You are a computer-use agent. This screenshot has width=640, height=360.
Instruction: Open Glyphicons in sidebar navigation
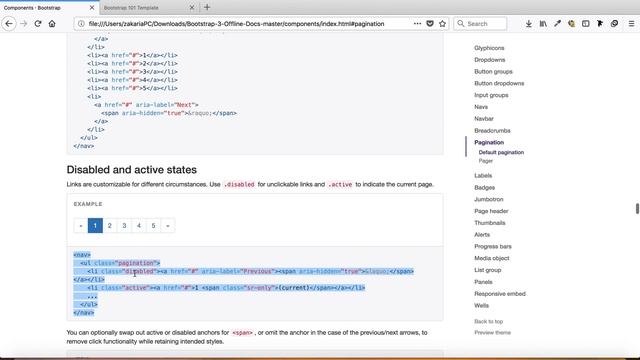(489, 48)
